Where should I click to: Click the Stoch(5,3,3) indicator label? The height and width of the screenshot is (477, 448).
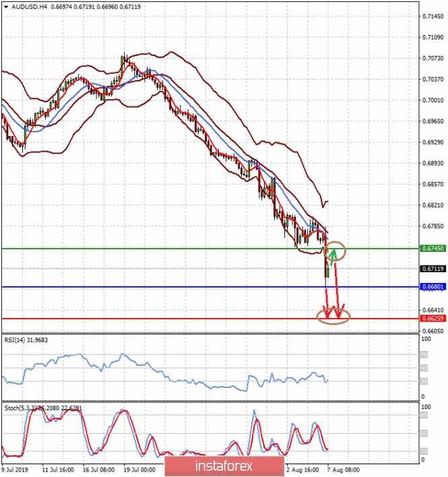point(22,407)
